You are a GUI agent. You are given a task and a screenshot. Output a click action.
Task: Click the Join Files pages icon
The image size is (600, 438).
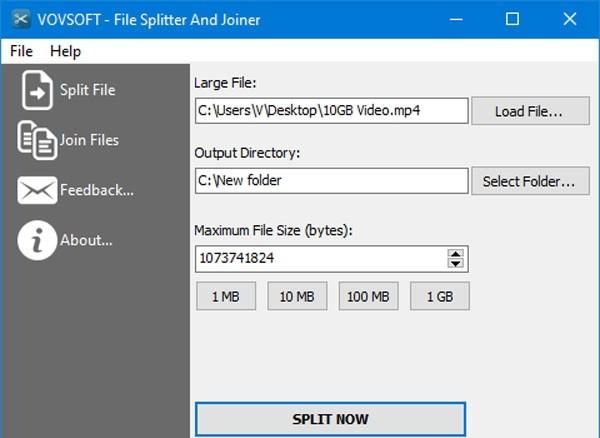tap(37, 140)
